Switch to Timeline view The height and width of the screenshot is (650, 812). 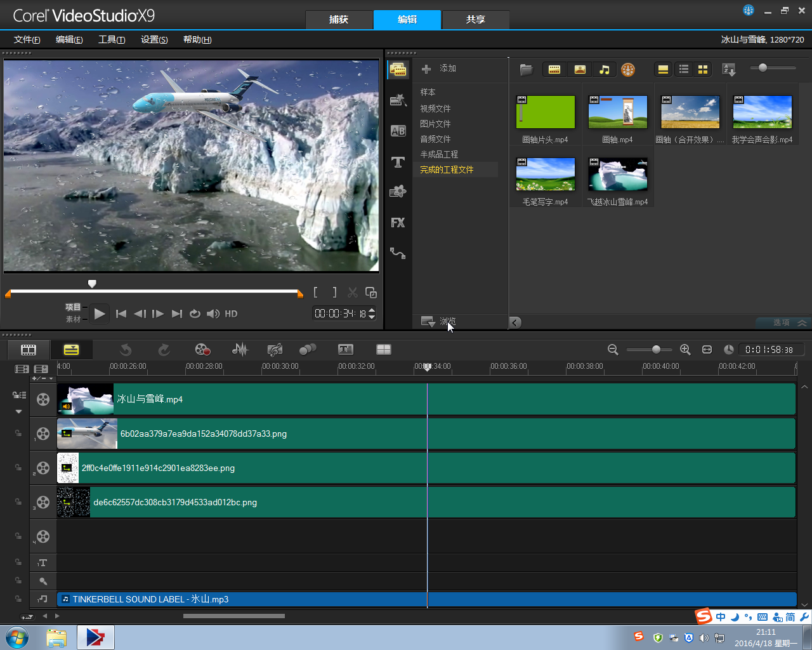click(71, 350)
